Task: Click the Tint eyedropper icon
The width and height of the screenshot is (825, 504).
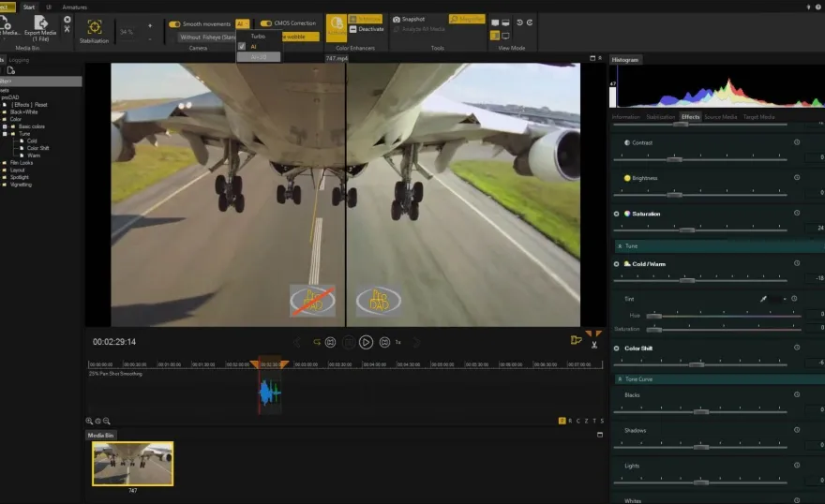Action: coord(763,299)
